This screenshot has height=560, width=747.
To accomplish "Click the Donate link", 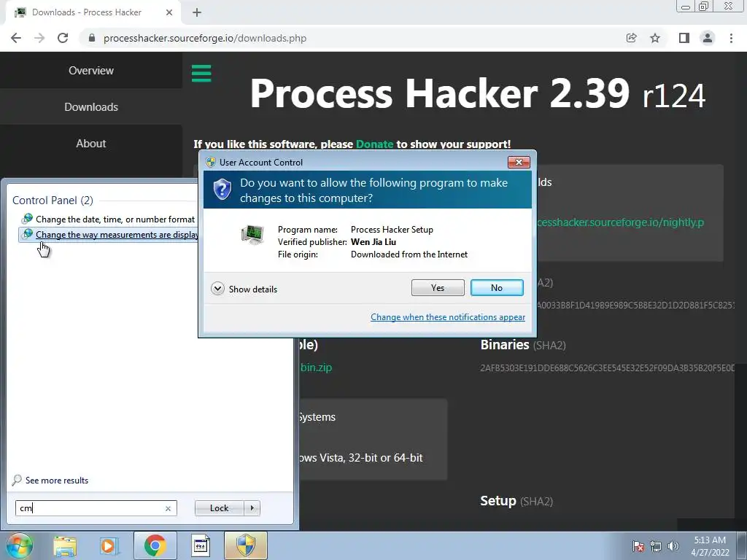I will pos(374,144).
